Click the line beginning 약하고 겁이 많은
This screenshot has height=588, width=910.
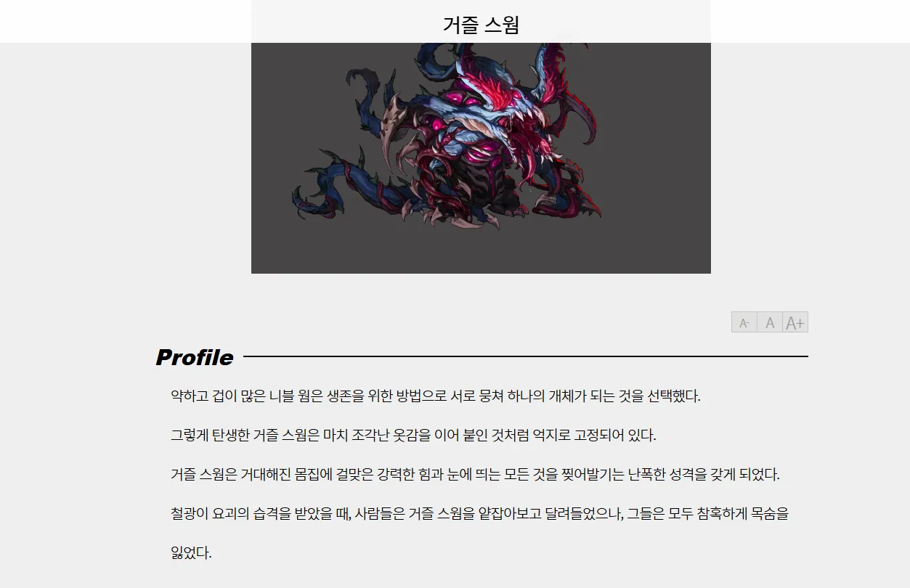point(436,396)
